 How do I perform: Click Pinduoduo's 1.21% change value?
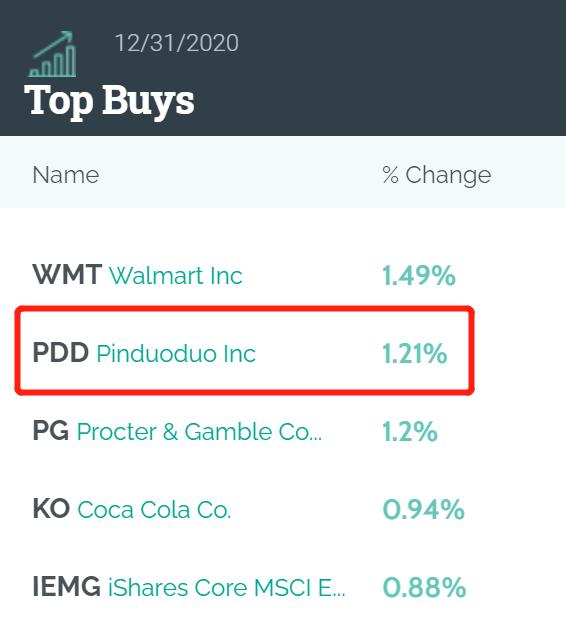[415, 353]
